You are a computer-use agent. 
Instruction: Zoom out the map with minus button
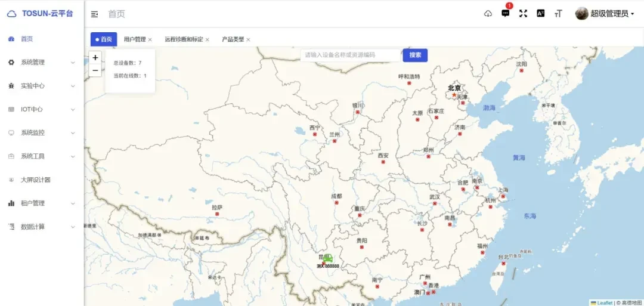tap(95, 70)
